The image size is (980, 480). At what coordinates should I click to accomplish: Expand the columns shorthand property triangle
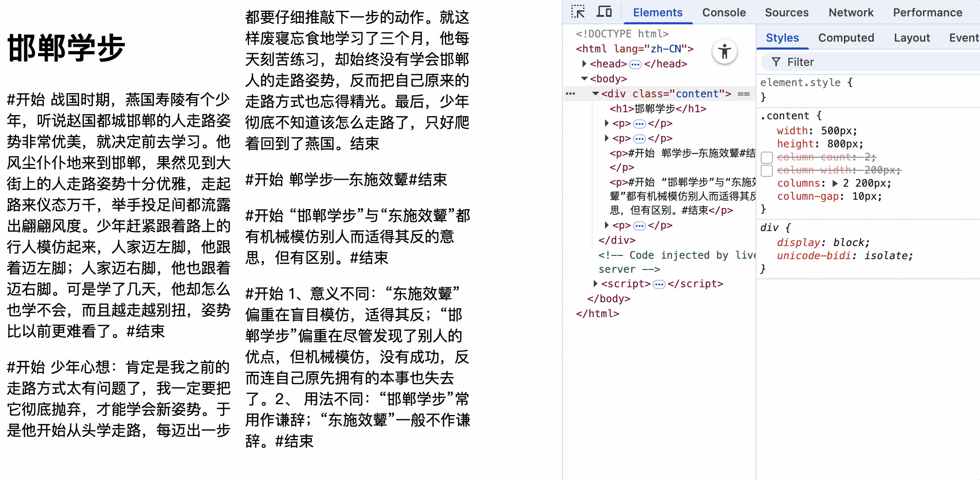pyautogui.click(x=835, y=183)
